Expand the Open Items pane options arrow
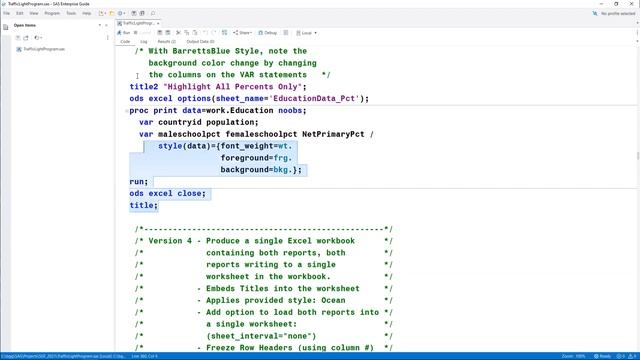 pos(100,25)
